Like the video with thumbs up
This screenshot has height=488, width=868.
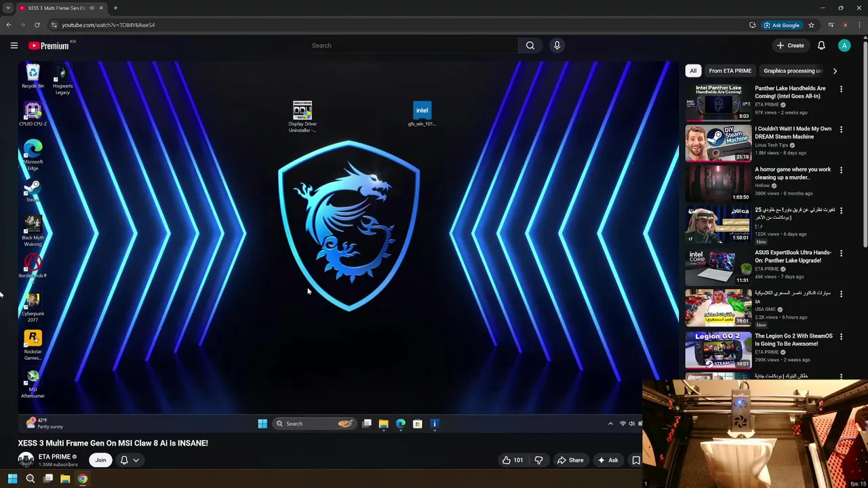(x=513, y=460)
